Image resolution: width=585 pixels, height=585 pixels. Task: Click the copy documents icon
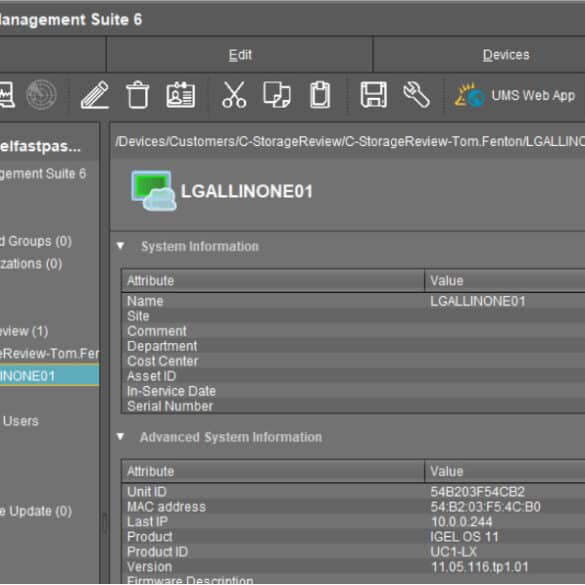tap(277, 95)
